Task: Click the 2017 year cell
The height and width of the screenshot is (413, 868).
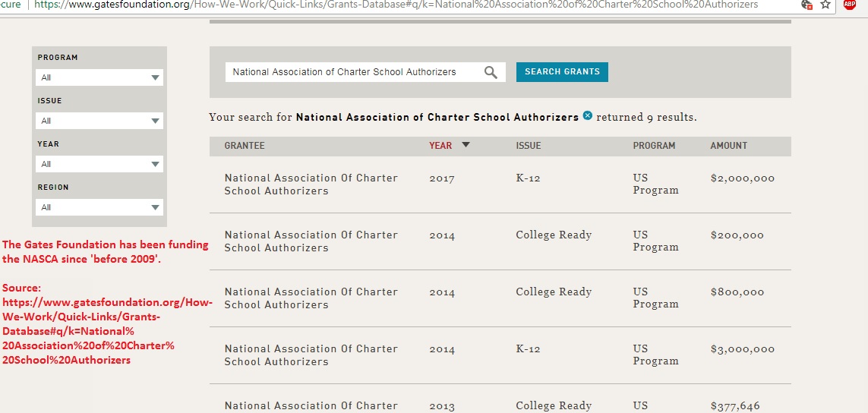Action: pyautogui.click(x=441, y=179)
